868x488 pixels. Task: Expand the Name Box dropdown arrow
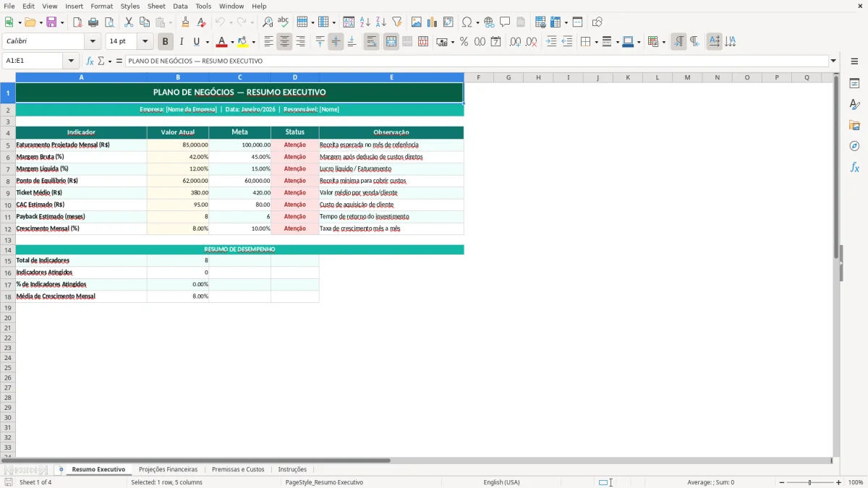tap(71, 61)
